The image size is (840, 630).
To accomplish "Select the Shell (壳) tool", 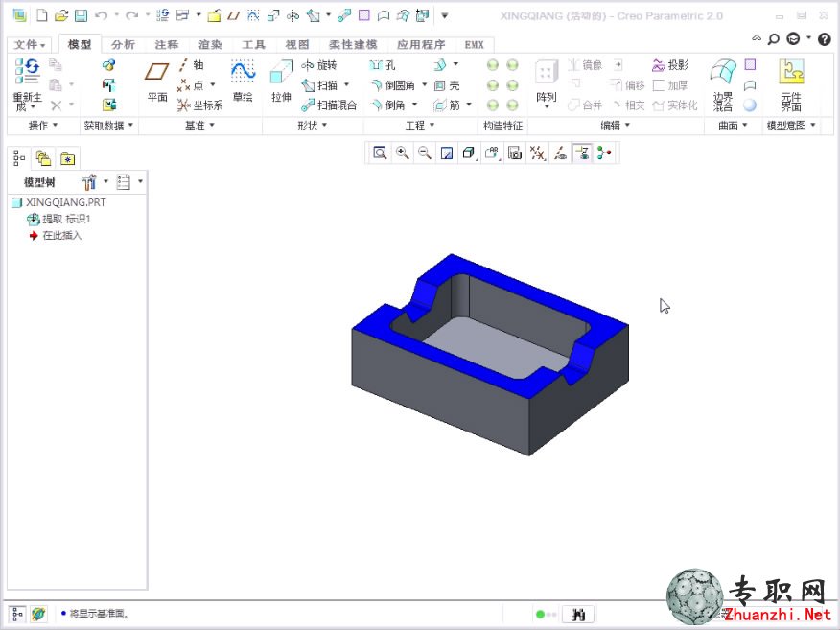I will pyautogui.click(x=447, y=85).
